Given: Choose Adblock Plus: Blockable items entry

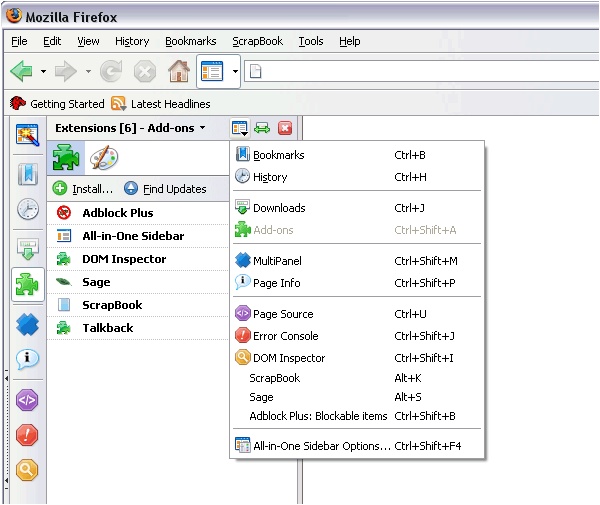Looking at the screenshot, I should 357,416.
